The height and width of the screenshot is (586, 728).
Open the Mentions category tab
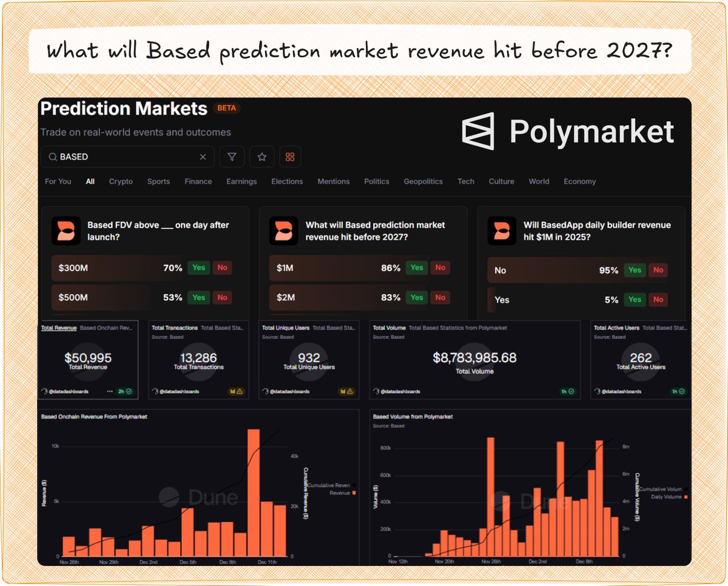click(334, 181)
